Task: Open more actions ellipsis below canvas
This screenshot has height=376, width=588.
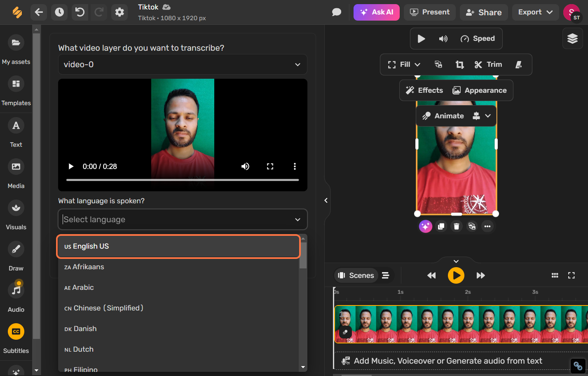Action: pos(487,226)
